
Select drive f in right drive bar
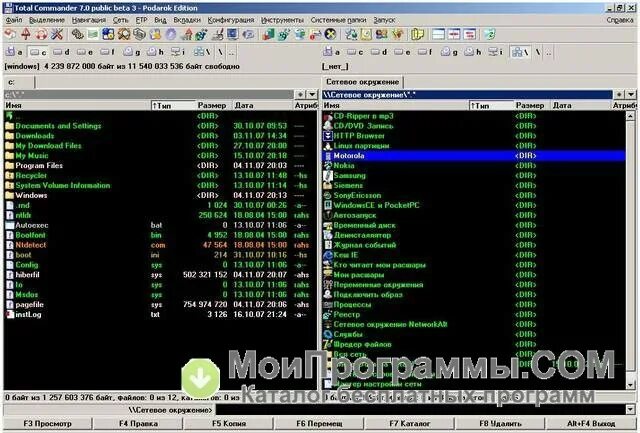click(426, 52)
